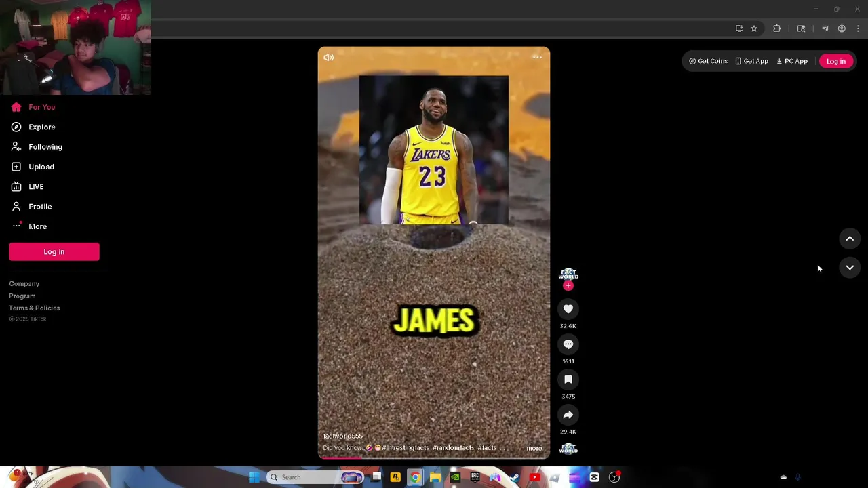Like the video with the heart icon

(568, 309)
